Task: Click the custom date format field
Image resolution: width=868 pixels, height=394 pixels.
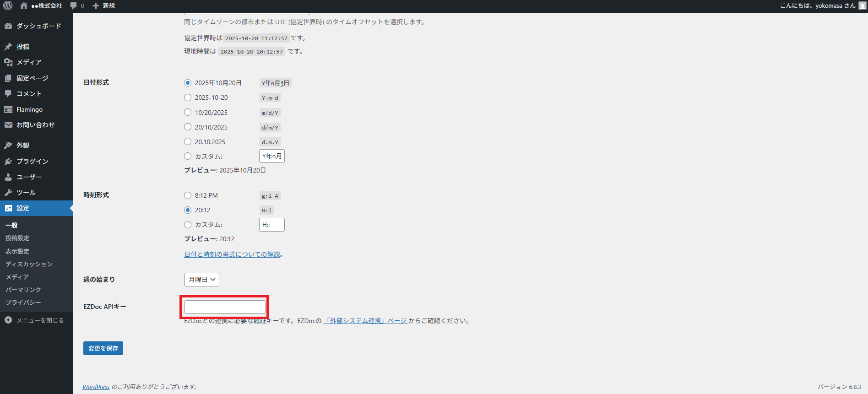Action: (272, 156)
